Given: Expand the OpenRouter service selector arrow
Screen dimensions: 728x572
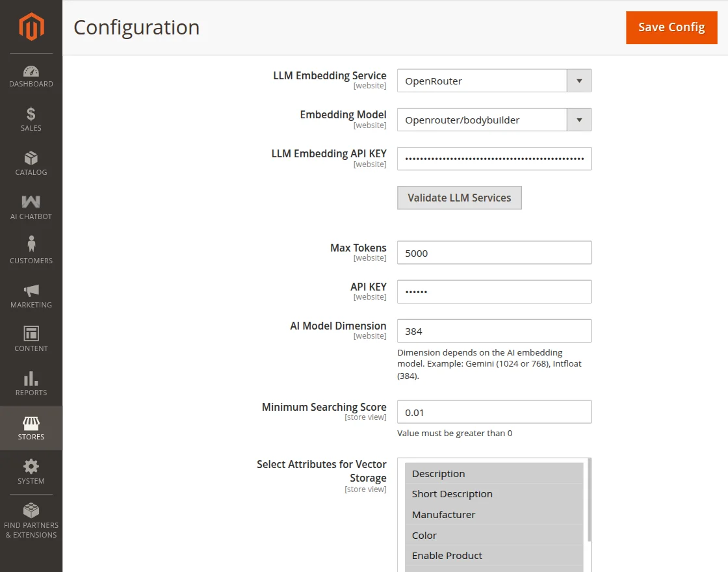Looking at the screenshot, I should pos(578,80).
